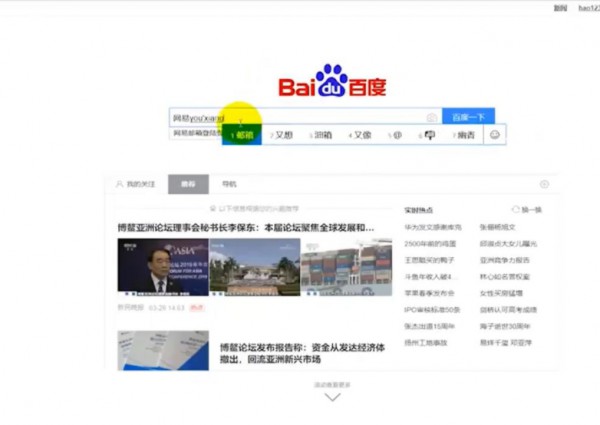This screenshot has height=425, width=600.
Task: Select second IME candidate 又想
Action: tap(282, 135)
